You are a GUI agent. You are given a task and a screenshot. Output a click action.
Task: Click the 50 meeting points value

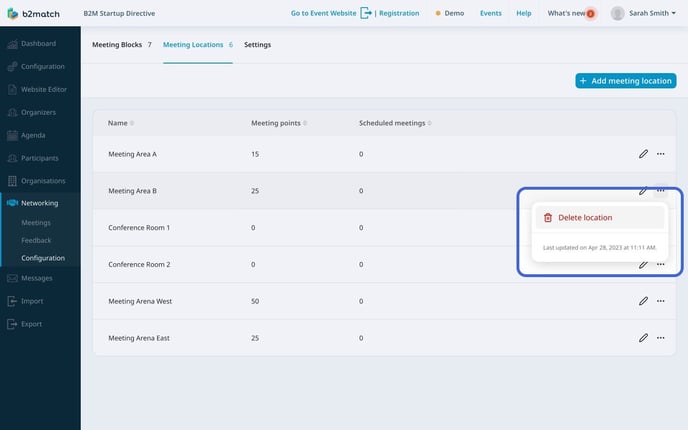click(255, 301)
